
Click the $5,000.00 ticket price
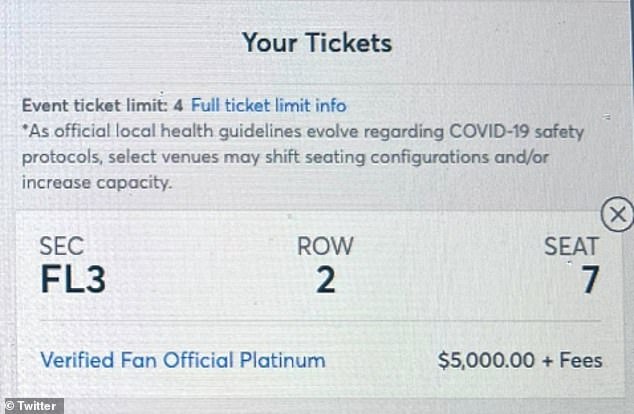coord(486,360)
